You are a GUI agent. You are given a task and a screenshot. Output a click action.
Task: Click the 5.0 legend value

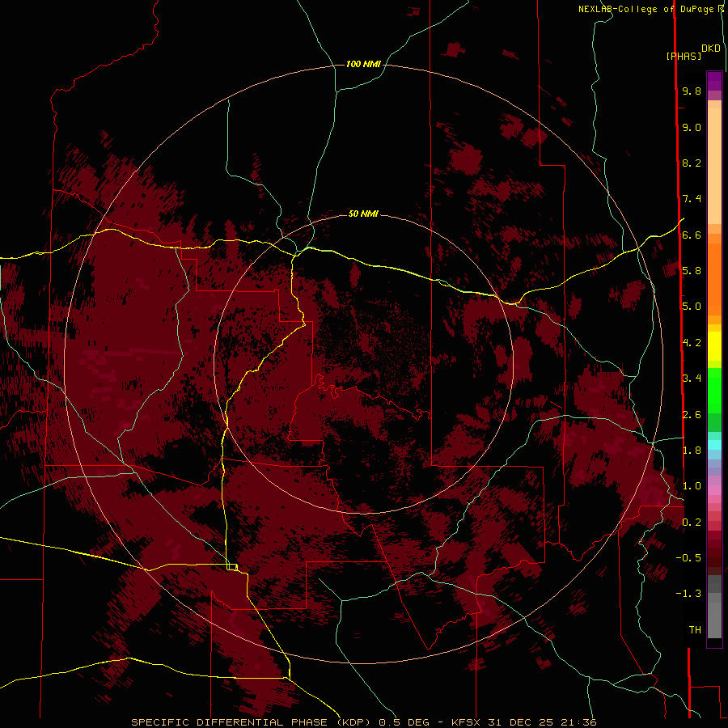pyautogui.click(x=692, y=307)
